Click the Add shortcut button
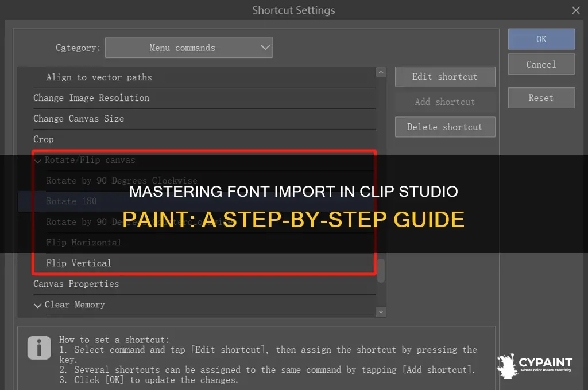588x390 pixels. pyautogui.click(x=445, y=102)
